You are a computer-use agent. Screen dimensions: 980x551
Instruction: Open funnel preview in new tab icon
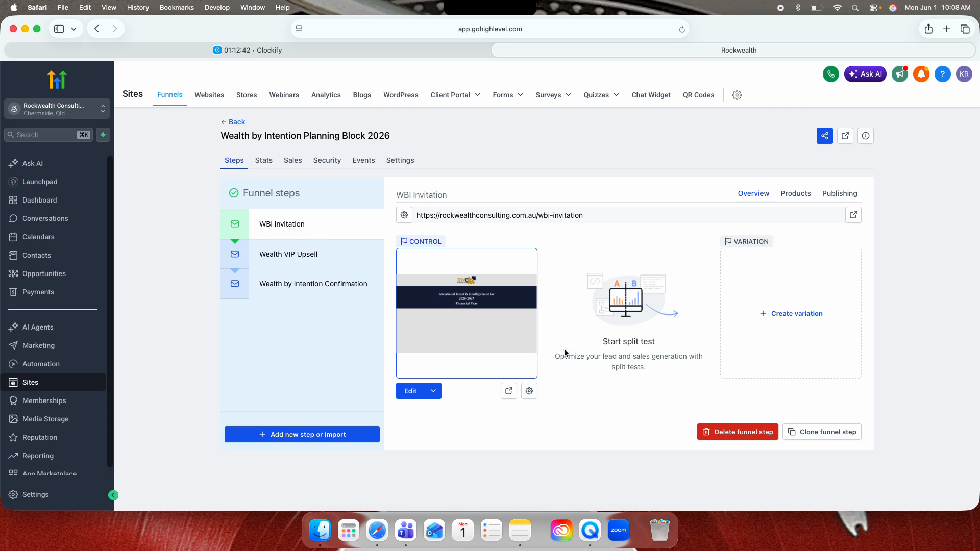click(845, 136)
